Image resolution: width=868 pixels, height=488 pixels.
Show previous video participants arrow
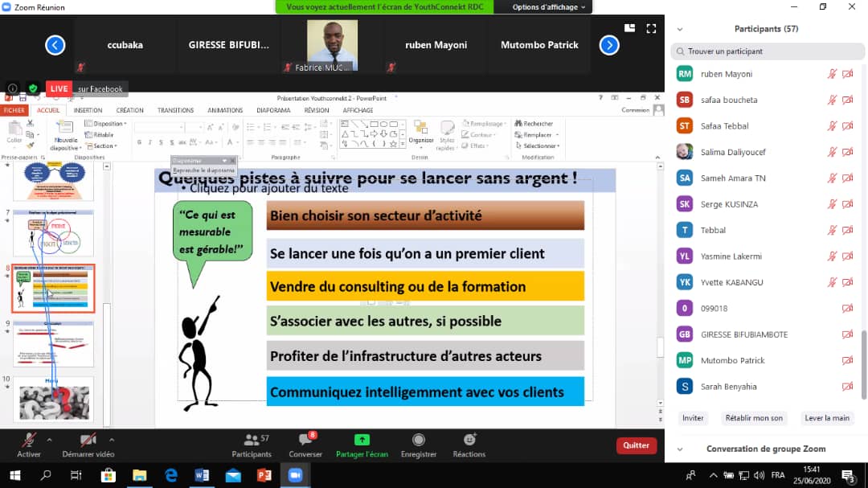pos(55,45)
